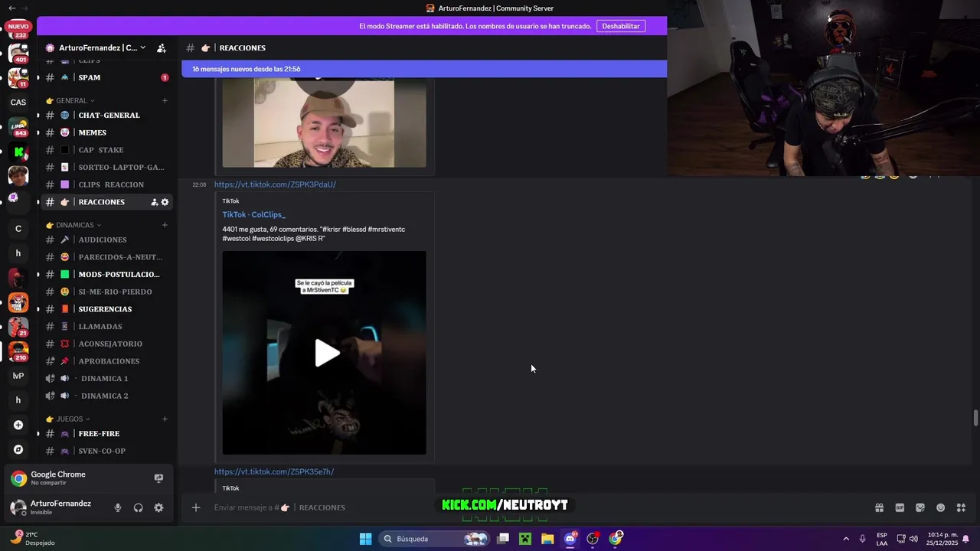980x551 pixels.
Task: Open the gift Nitro icon in message bar
Action: (x=879, y=507)
